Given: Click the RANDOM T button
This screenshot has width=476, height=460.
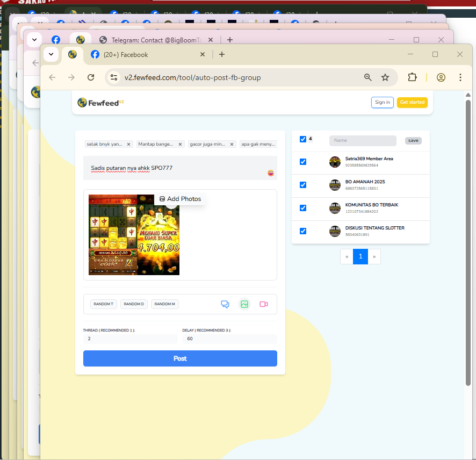Looking at the screenshot, I should (103, 304).
